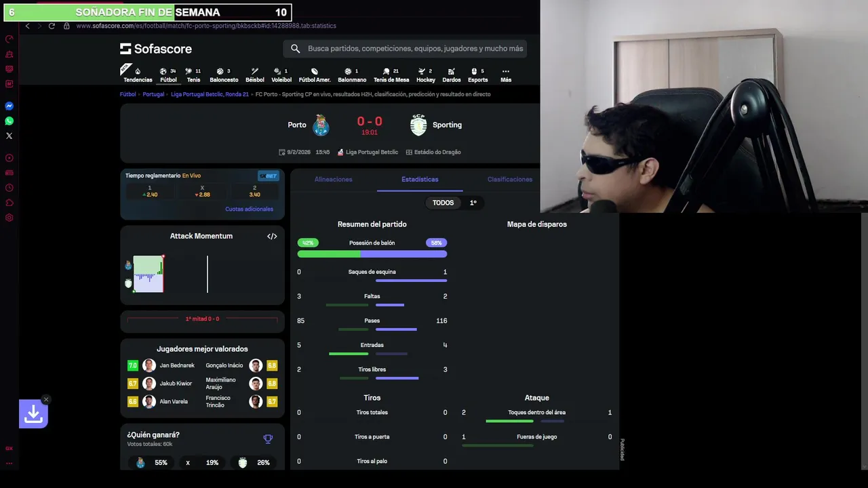The image size is (868, 488).
Task: Open the Fútbol Amer. category
Action: (x=315, y=75)
